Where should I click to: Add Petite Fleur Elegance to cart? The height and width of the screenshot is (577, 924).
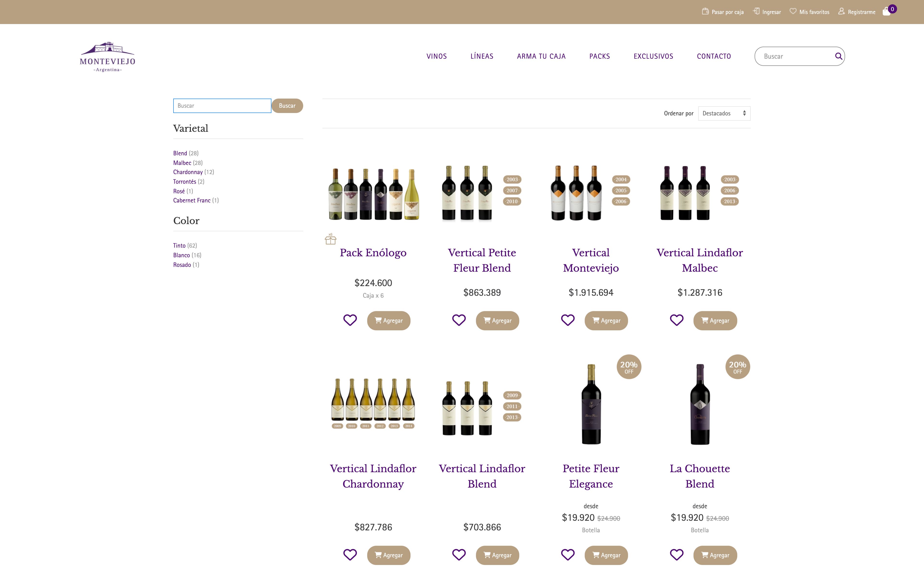(606, 555)
